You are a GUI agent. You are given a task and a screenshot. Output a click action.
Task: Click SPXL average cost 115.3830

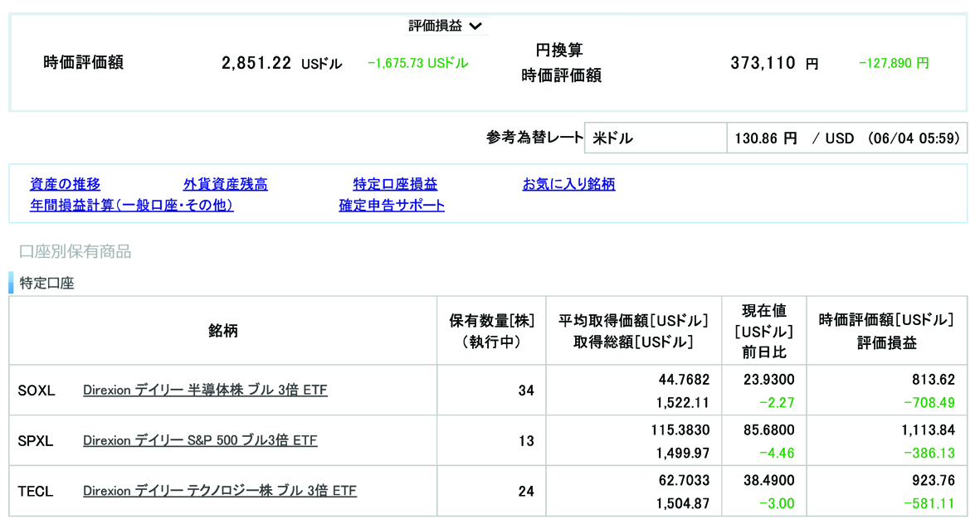680,430
